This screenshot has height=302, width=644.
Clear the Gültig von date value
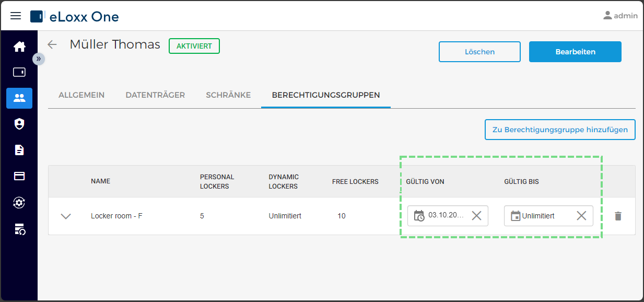coord(476,216)
